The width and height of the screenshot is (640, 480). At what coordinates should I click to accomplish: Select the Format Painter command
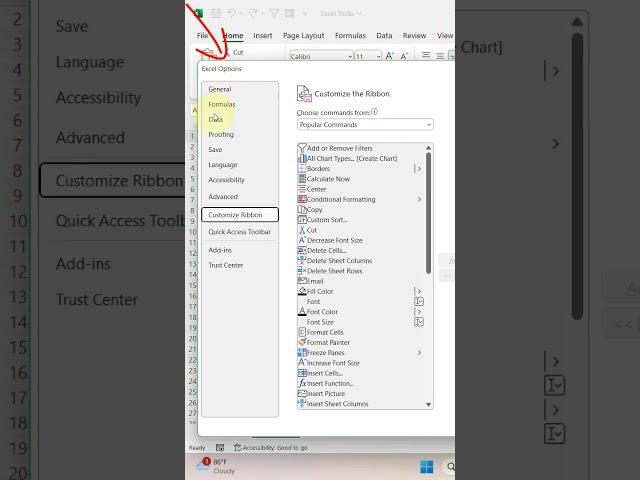[328, 342]
